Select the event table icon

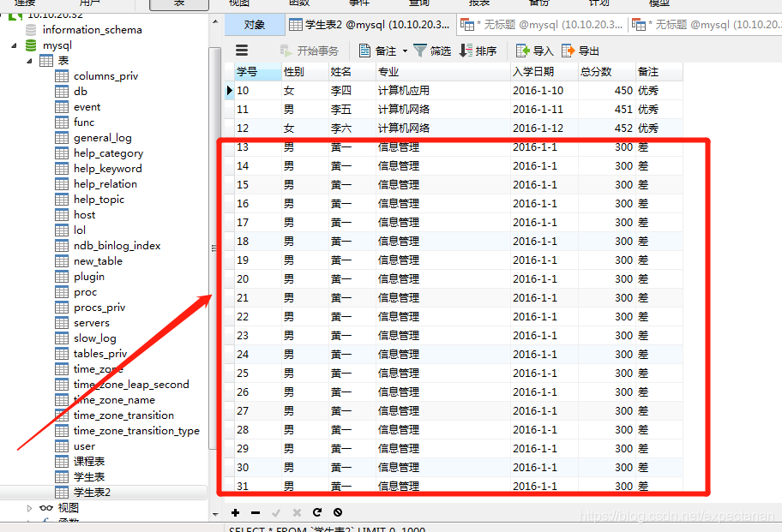point(62,107)
